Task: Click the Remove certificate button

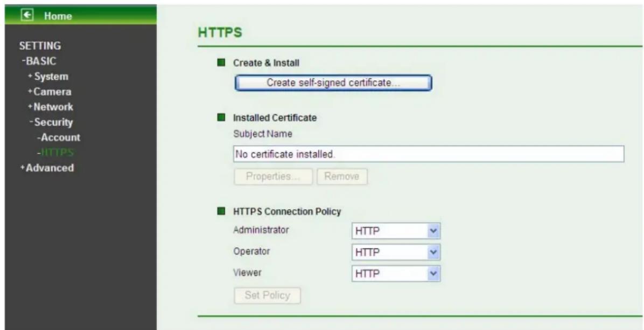Action: [x=342, y=176]
